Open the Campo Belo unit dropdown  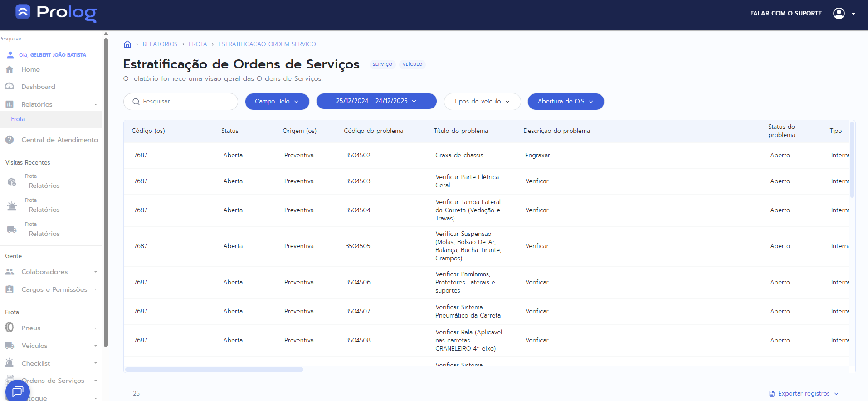[277, 102]
